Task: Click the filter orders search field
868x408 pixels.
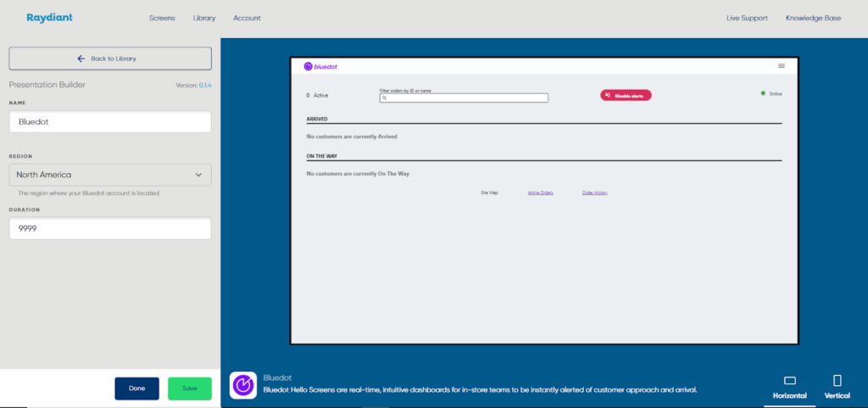Action: click(x=464, y=98)
